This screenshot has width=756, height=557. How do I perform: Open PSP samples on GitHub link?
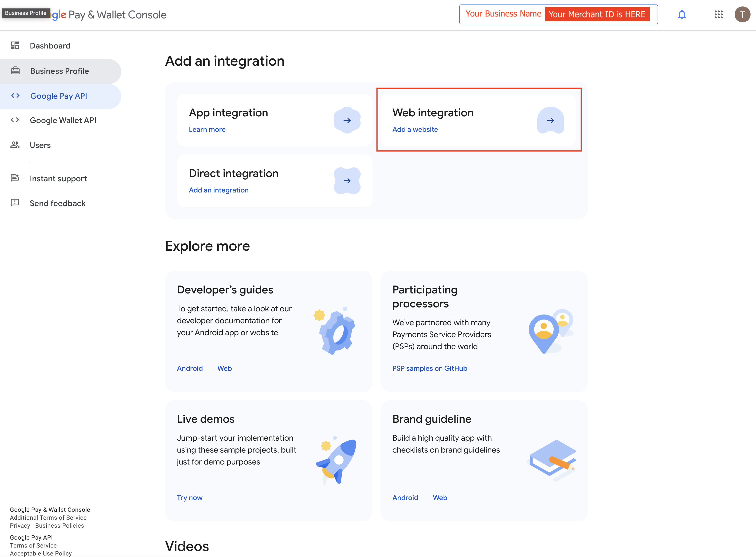429,368
